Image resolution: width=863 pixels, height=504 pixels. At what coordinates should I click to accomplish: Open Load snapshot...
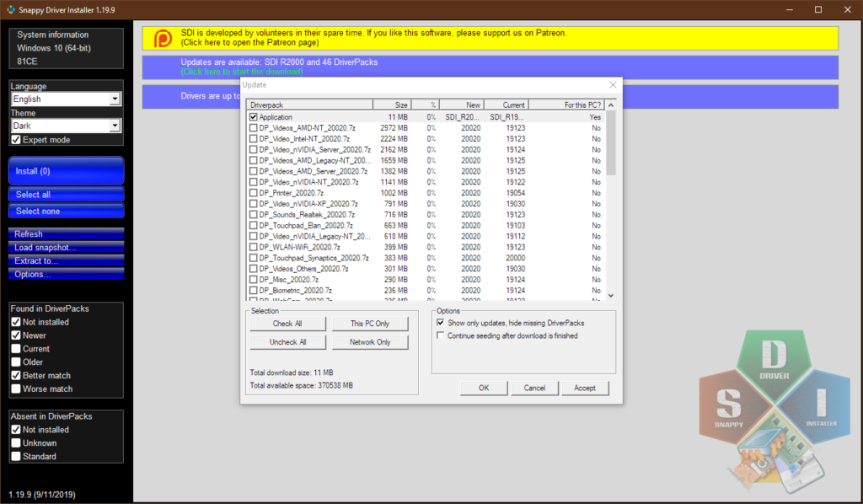tap(66, 247)
